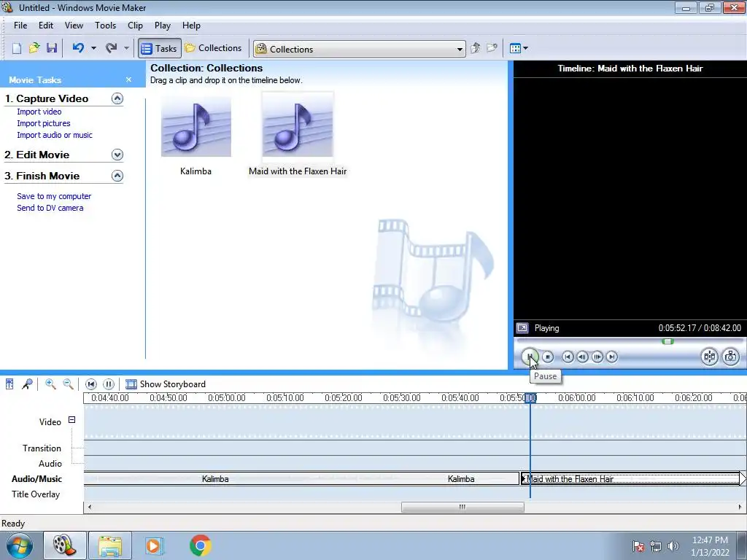Image resolution: width=747 pixels, height=560 pixels.
Task: Launch Windows Media Player from taskbar
Action: 154,545
